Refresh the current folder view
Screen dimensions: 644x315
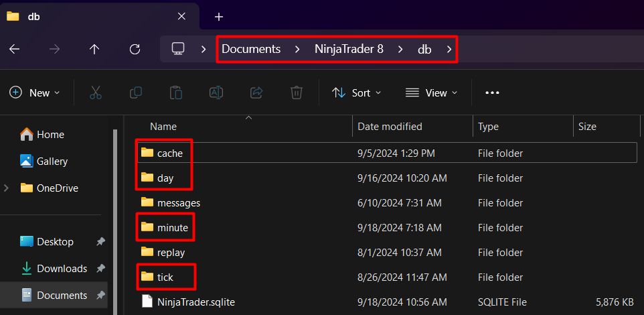(x=135, y=49)
